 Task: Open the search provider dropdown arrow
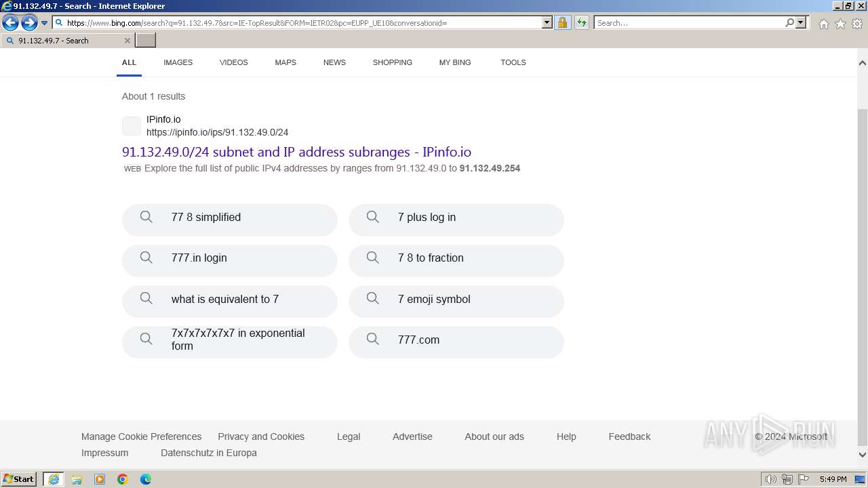[x=801, y=23]
